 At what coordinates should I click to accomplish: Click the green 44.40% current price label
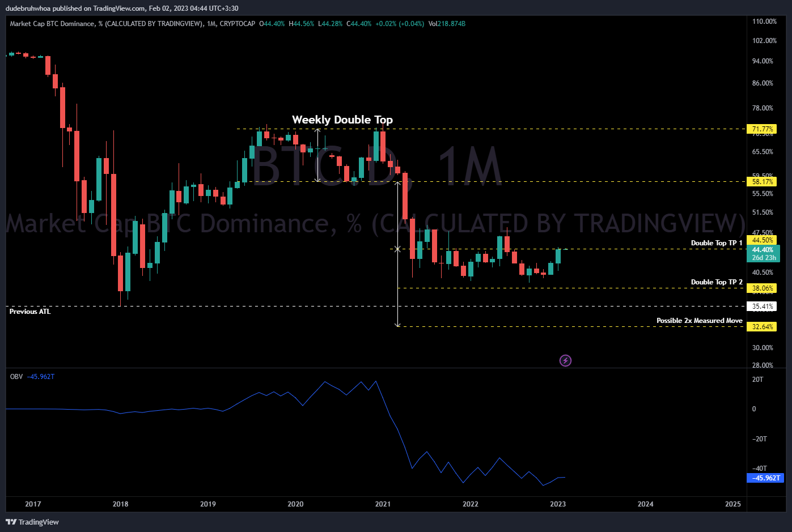pos(763,250)
